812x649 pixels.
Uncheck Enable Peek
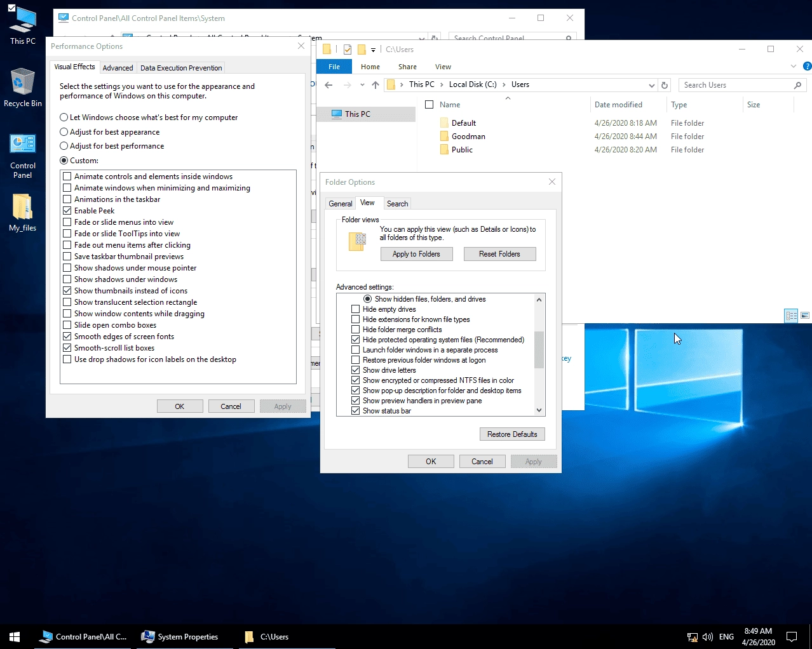pos(67,211)
